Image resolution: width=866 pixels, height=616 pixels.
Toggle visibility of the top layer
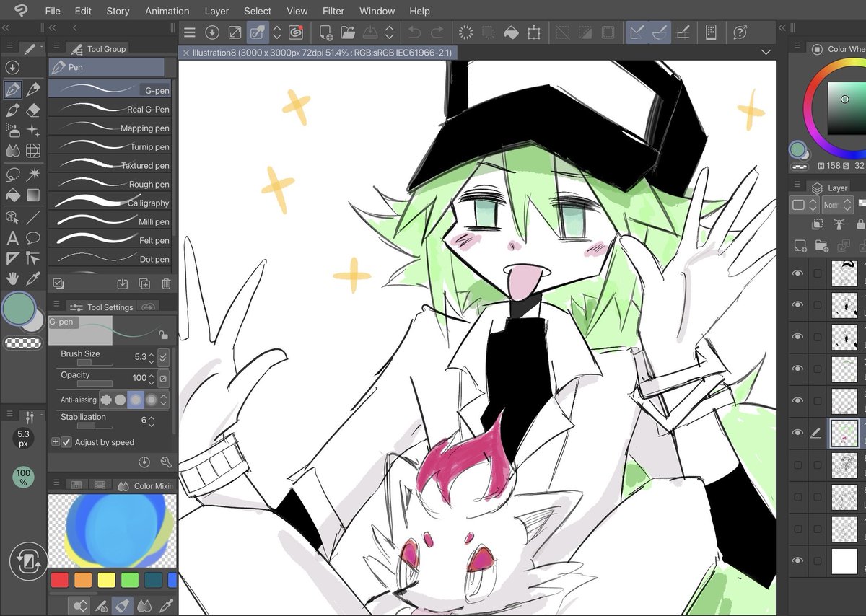[x=797, y=273]
